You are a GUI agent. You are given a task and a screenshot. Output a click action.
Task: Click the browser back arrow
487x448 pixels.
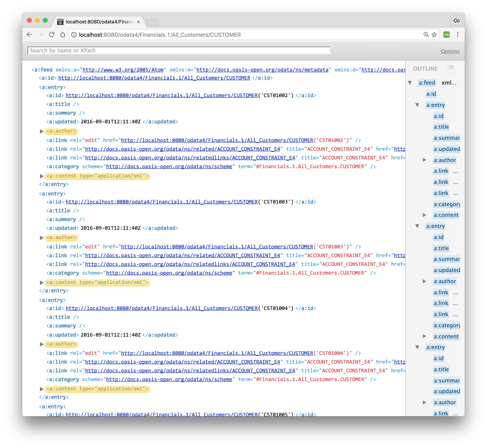tap(29, 35)
